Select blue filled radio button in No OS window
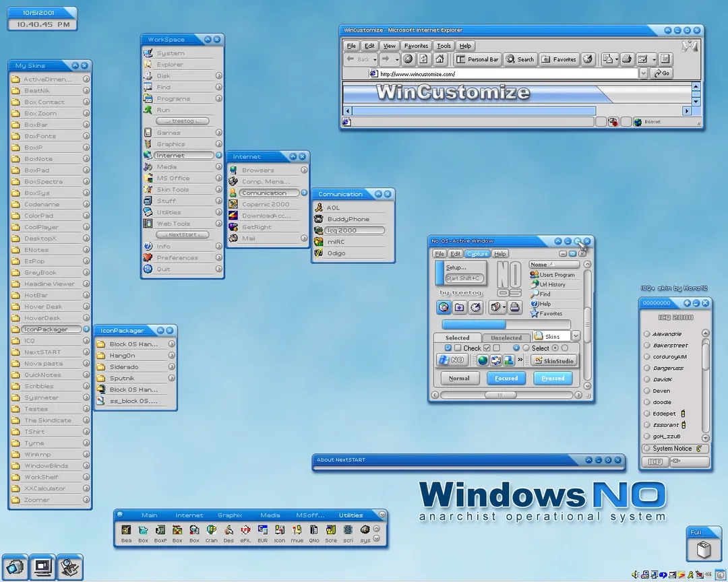Screen dimensions: 728x582 (x=516, y=348)
